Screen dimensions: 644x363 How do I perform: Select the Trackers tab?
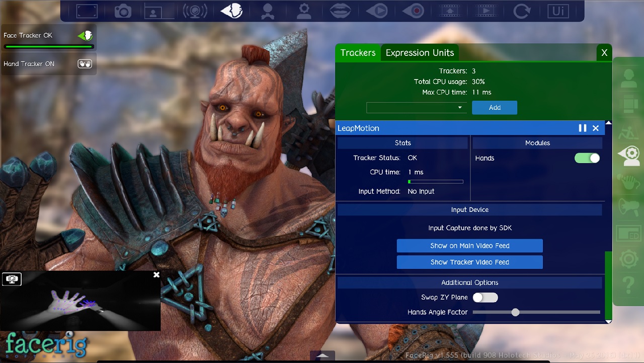pos(357,52)
